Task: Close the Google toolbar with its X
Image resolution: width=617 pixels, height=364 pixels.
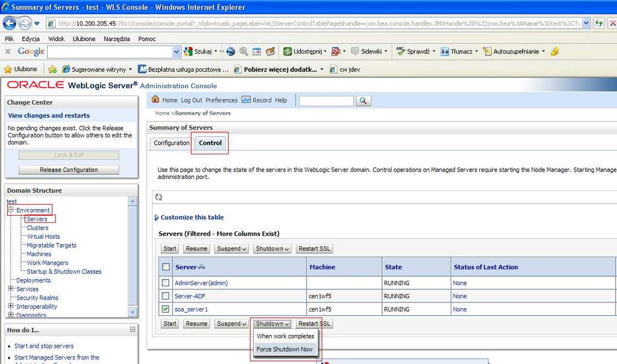Action: point(8,51)
